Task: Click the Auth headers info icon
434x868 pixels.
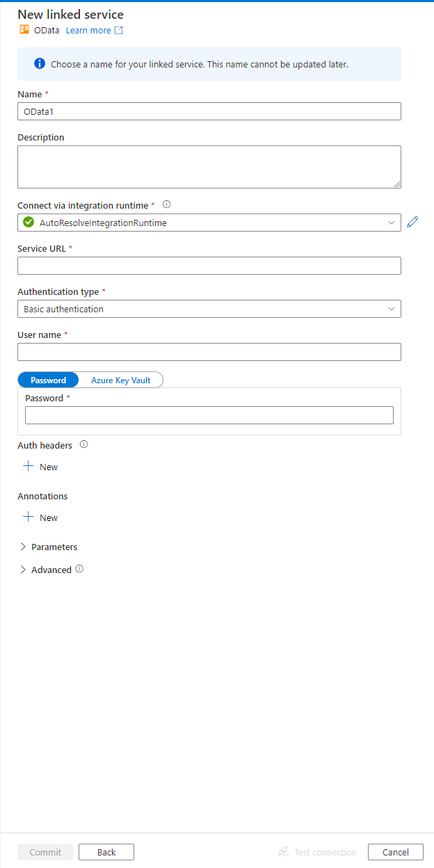Action: [x=83, y=444]
